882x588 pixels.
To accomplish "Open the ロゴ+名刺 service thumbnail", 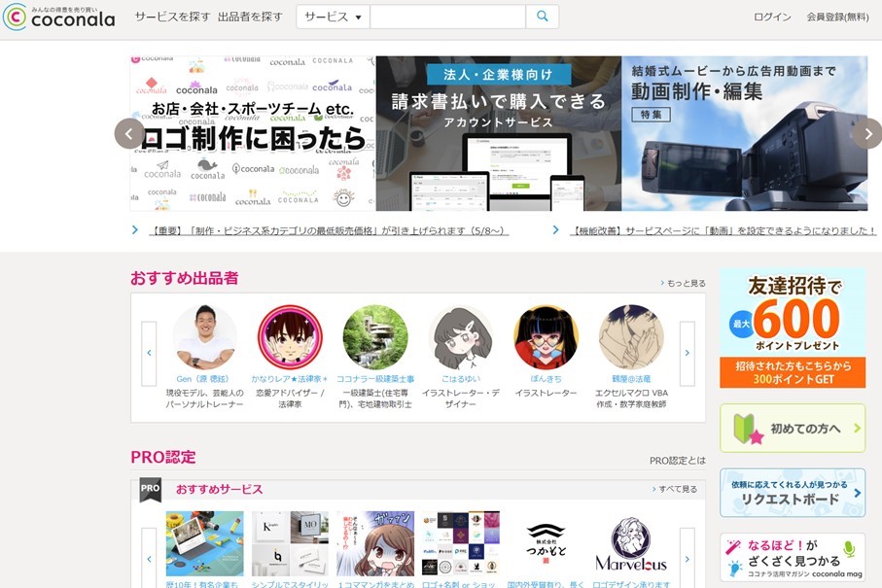I will [x=461, y=543].
